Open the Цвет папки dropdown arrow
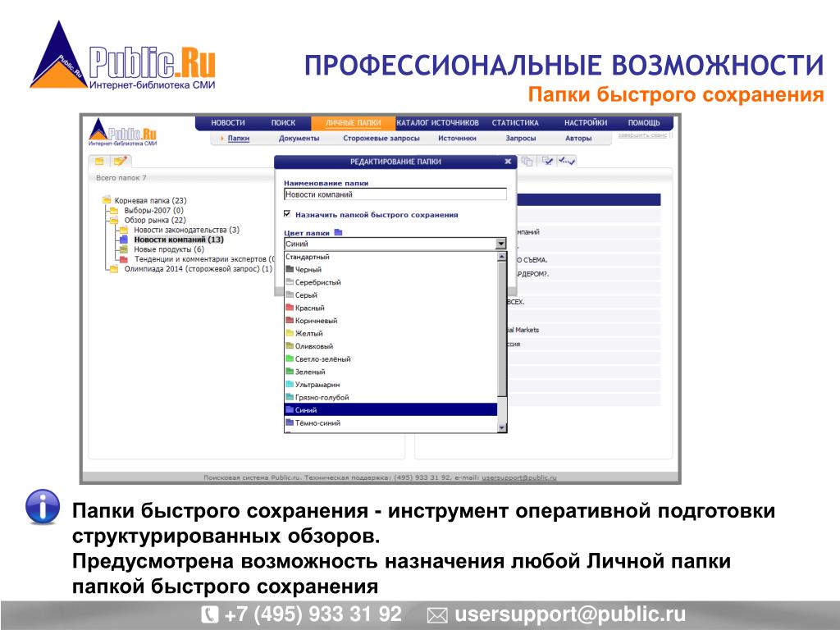 point(501,244)
